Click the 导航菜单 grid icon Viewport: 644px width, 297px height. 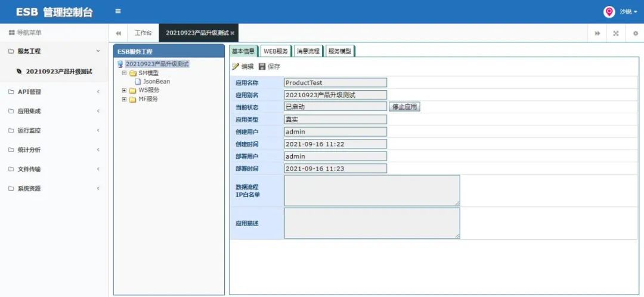point(11,32)
